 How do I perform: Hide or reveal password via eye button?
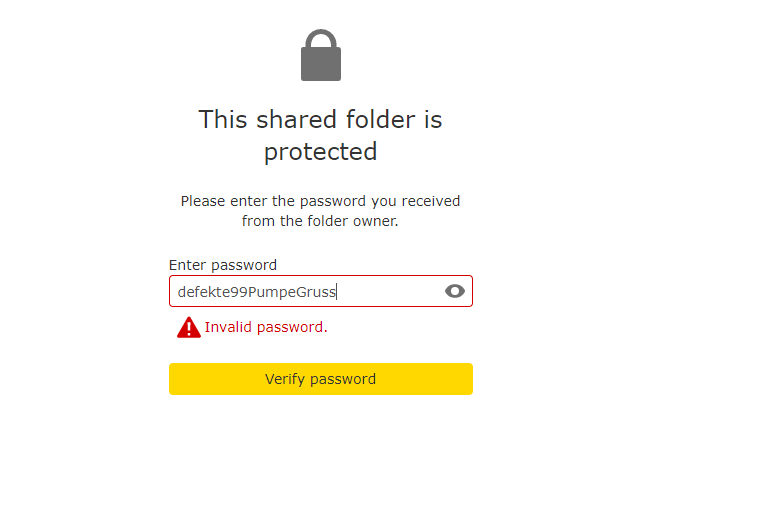(455, 291)
